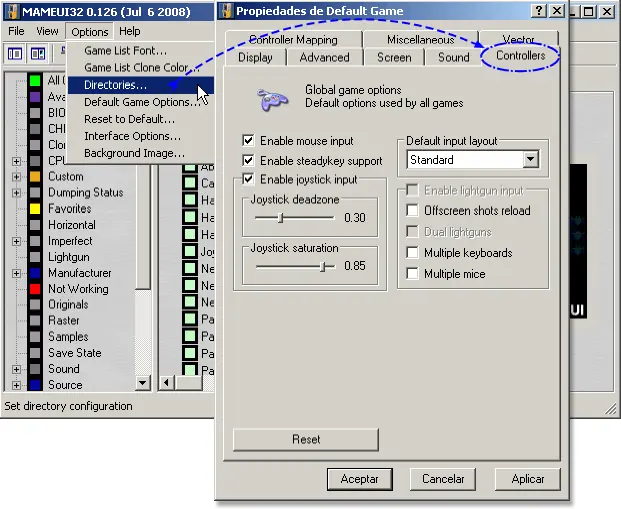The height and width of the screenshot is (509, 621).
Task: Click the Joystick deadzone slider handle
Action: 280,217
